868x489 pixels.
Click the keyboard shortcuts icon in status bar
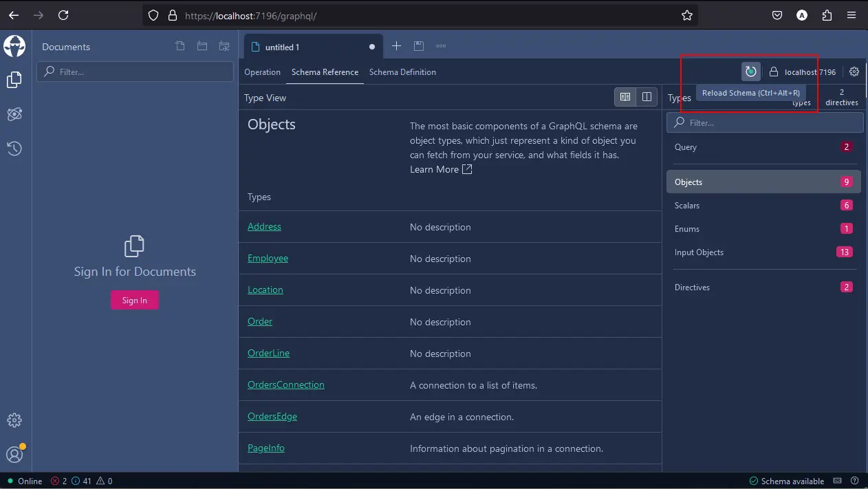[838, 481]
